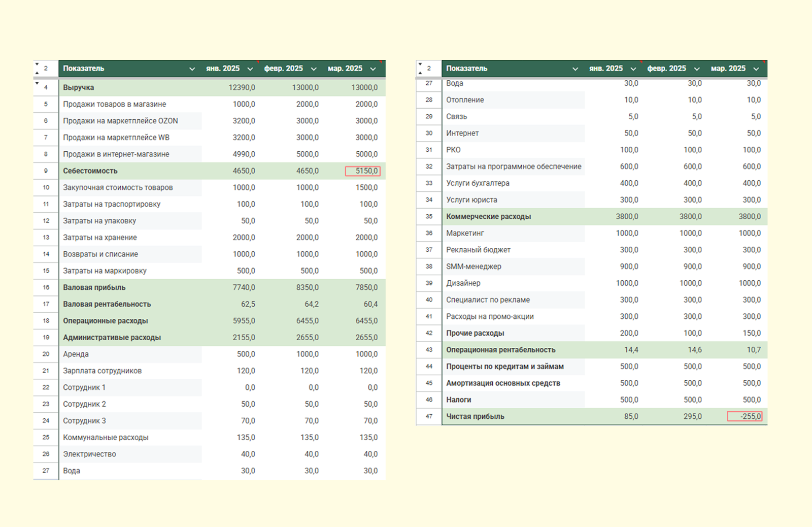This screenshot has width=812, height=527.
Task: Select Амортизация основных средств label
Action: click(503, 383)
